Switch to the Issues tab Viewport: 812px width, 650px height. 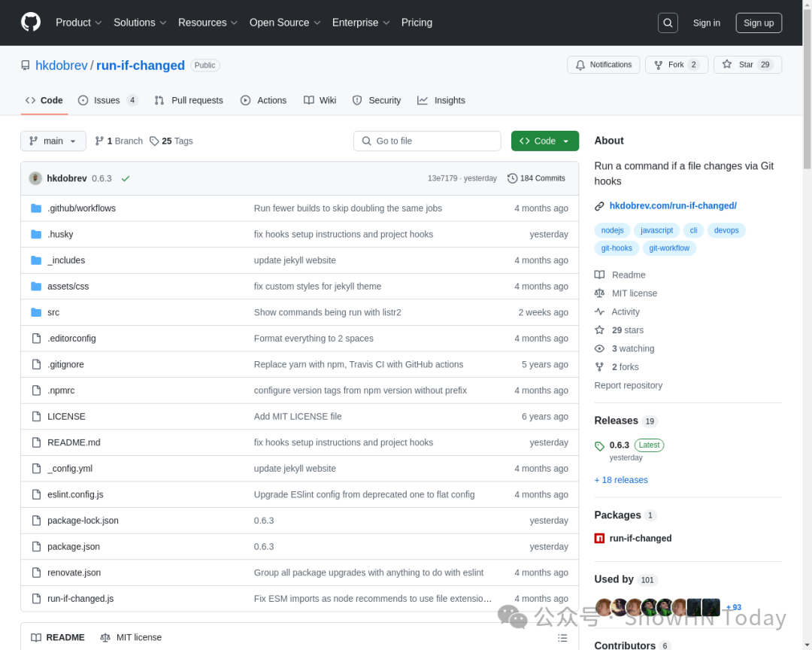pyautogui.click(x=108, y=101)
